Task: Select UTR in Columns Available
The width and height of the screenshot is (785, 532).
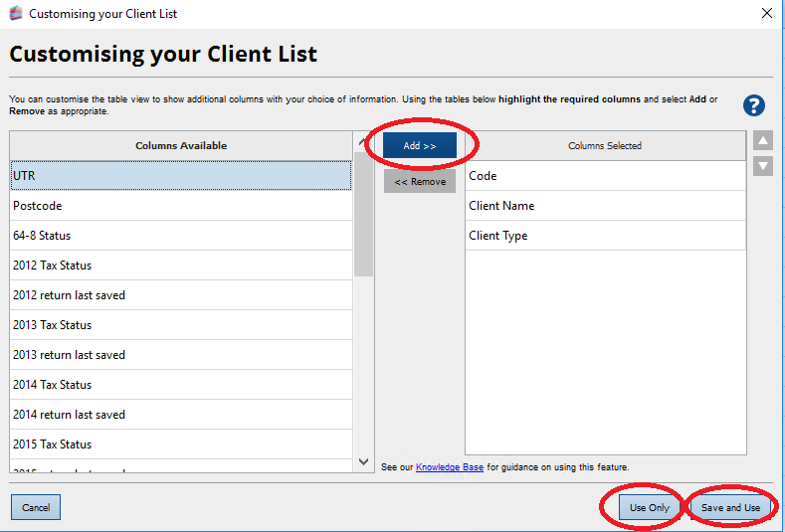Action: click(x=180, y=176)
